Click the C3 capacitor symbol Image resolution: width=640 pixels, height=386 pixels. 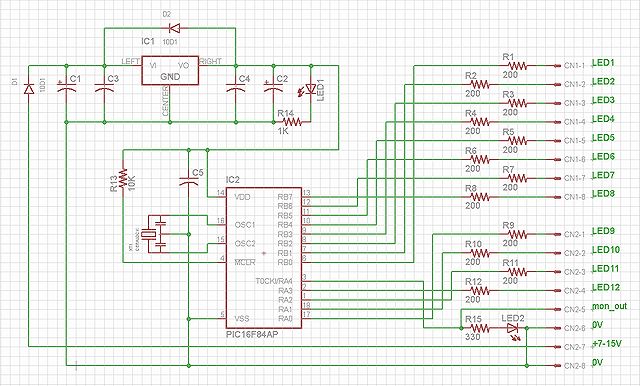tap(104, 88)
